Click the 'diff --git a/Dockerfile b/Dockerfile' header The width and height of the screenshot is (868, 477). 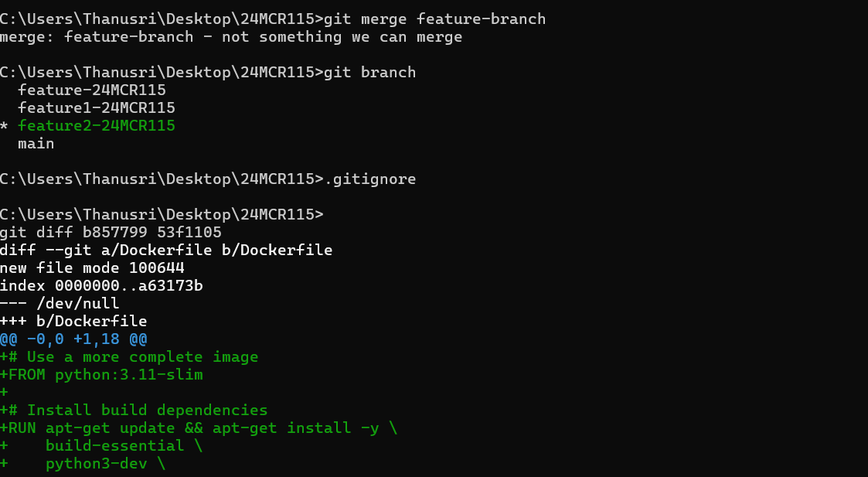click(x=166, y=250)
